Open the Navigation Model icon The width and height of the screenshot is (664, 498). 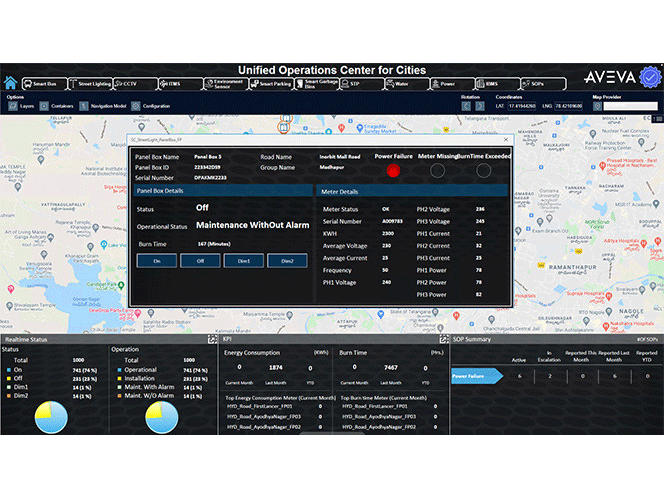coord(82,105)
